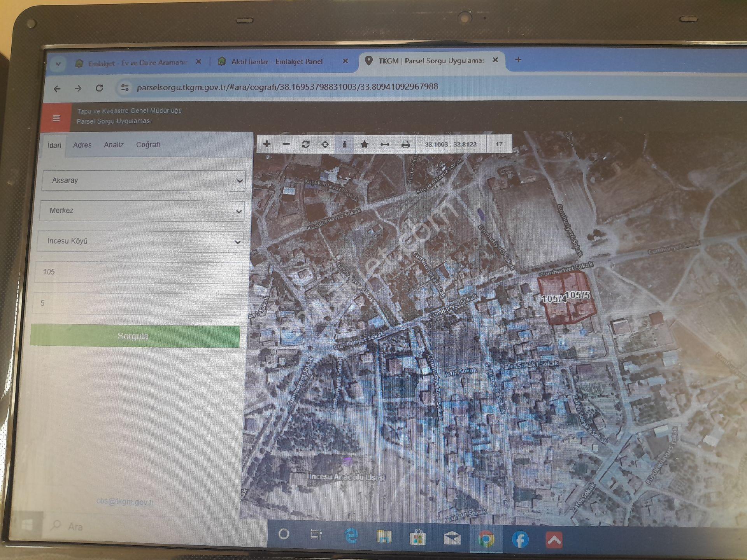Zoom in with the map plus icon
Image resolution: width=747 pixels, height=560 pixels.
tap(267, 144)
